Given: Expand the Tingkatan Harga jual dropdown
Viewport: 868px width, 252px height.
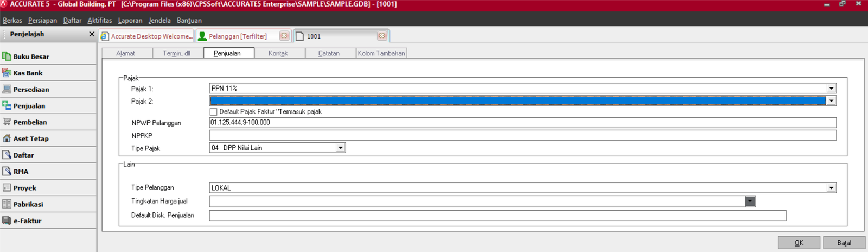Looking at the screenshot, I should coord(750,201).
